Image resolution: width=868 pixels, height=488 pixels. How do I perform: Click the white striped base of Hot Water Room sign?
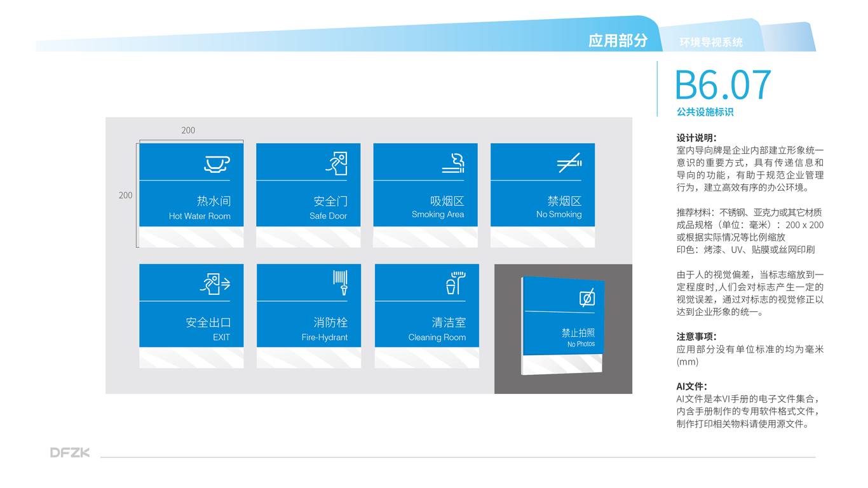point(191,237)
